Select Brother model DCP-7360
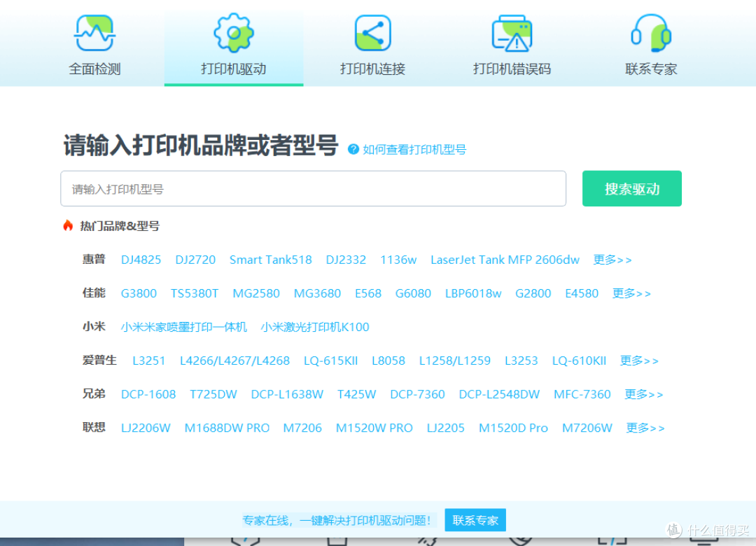 [x=417, y=394]
